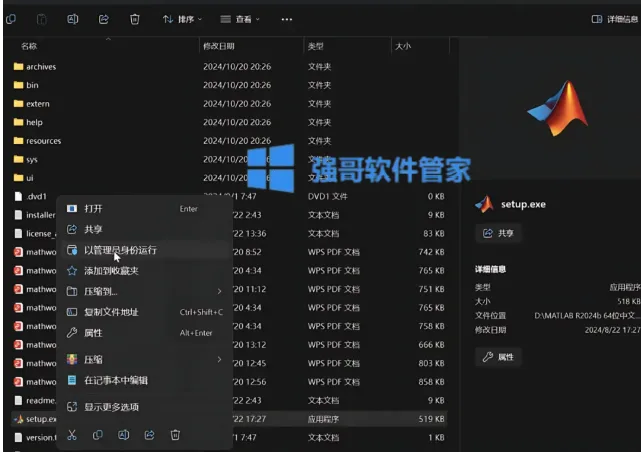Select the bin folder
Viewport: 641px width, 452px height.
26,85
